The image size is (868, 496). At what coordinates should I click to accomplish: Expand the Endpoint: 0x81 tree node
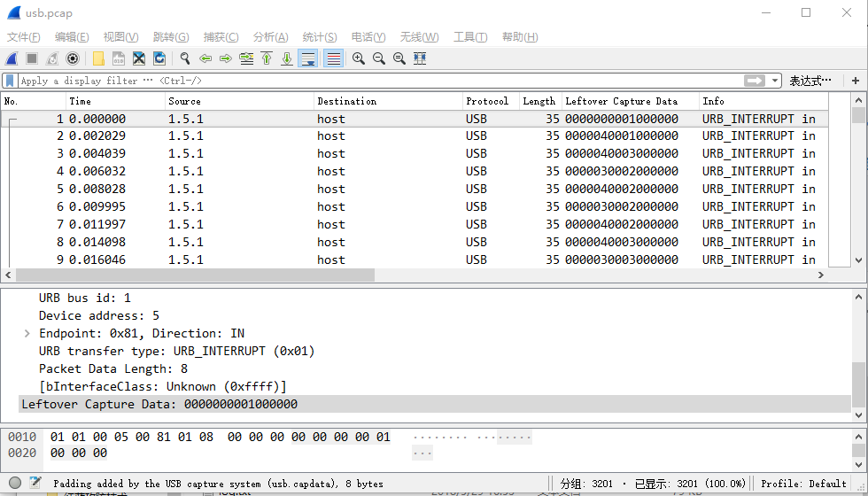pyautogui.click(x=27, y=333)
